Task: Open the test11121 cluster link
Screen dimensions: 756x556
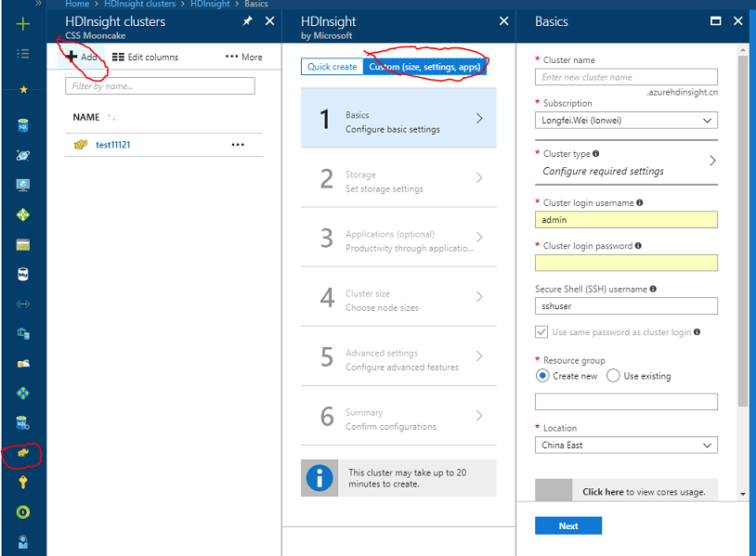Action: pos(112,145)
